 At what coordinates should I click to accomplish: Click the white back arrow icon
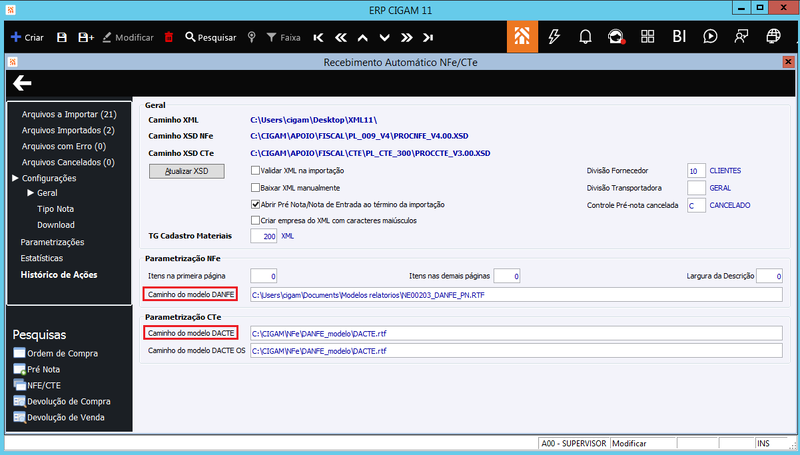(22, 83)
